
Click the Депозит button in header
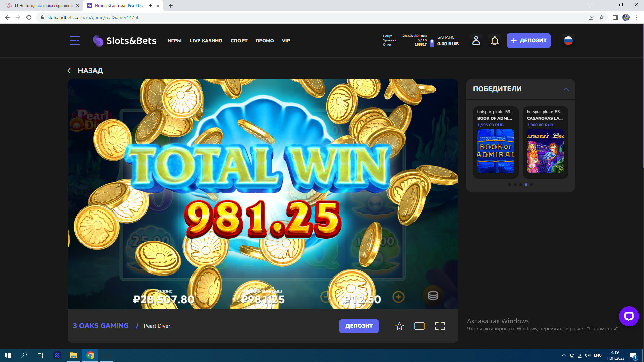(528, 41)
